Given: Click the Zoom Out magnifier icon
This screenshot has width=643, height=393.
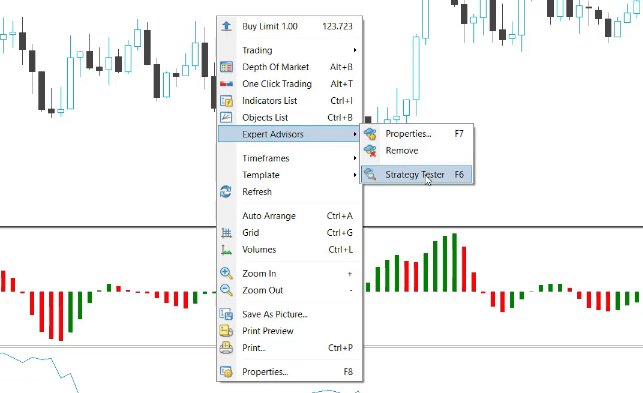Looking at the screenshot, I should [x=226, y=290].
